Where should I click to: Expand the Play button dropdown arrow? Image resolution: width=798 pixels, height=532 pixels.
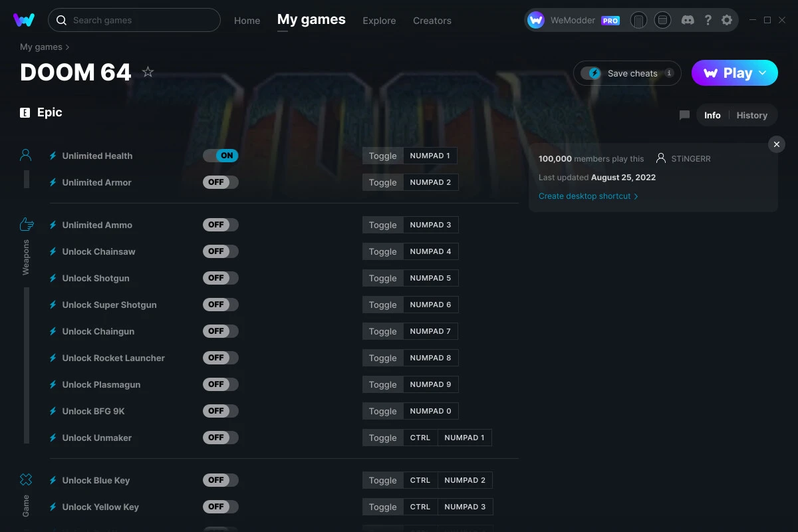click(x=763, y=73)
